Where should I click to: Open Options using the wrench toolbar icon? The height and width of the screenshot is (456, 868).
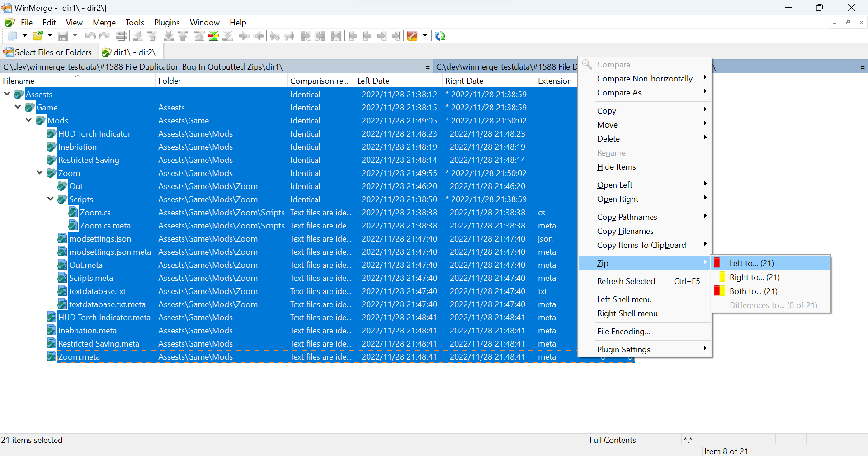point(412,36)
